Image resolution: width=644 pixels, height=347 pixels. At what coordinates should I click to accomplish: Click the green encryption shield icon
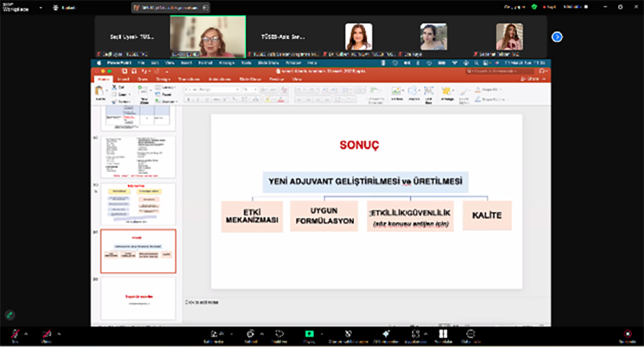coord(534,7)
